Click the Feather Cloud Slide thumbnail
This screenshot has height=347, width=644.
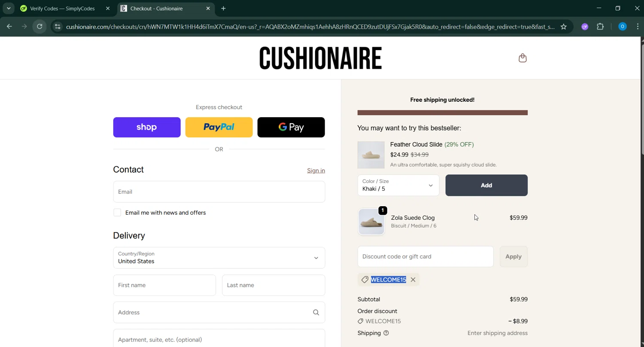(x=371, y=155)
